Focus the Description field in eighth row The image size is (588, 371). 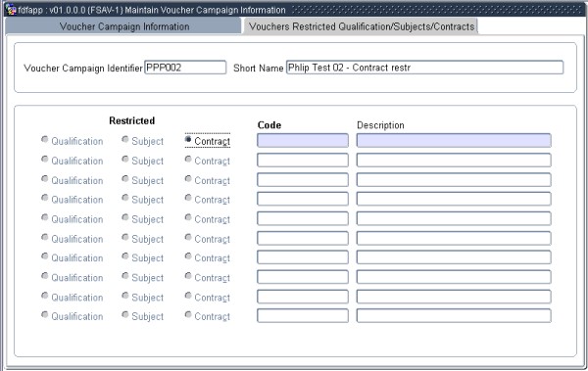tap(454, 277)
